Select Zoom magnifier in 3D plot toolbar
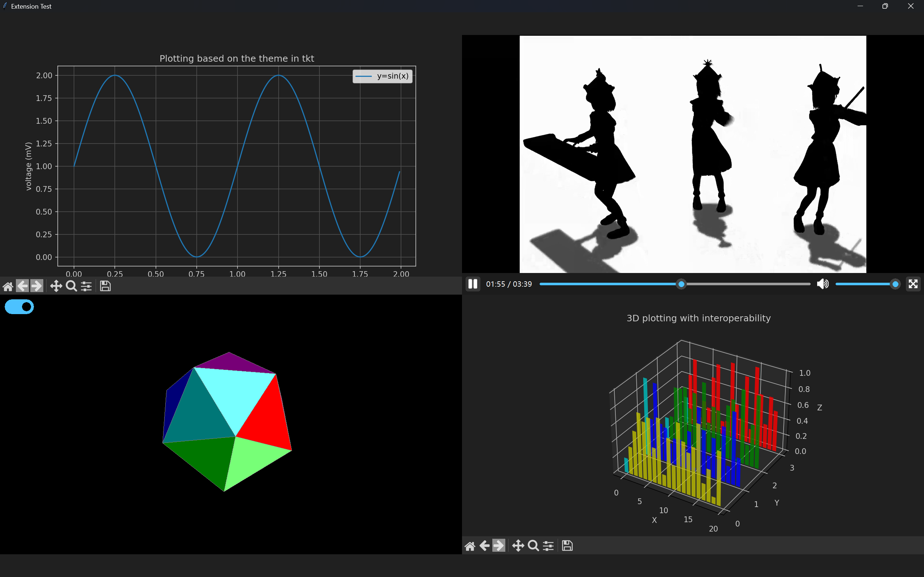924x577 pixels. (x=533, y=546)
